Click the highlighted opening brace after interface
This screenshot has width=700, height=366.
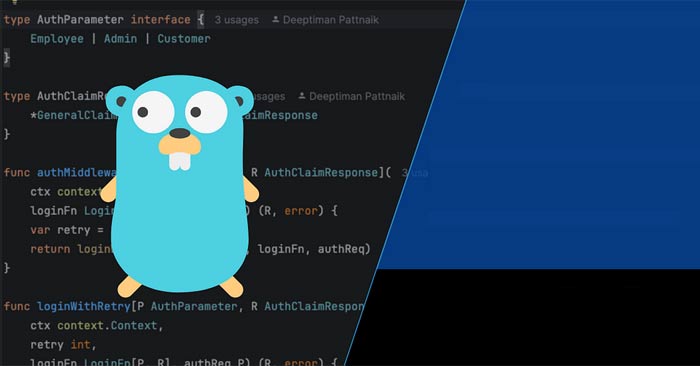pos(200,20)
